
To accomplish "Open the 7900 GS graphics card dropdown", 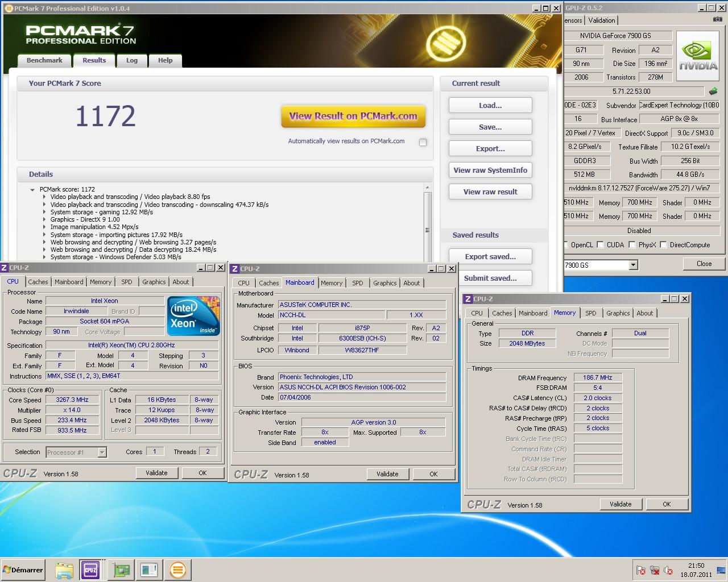I will pos(633,265).
